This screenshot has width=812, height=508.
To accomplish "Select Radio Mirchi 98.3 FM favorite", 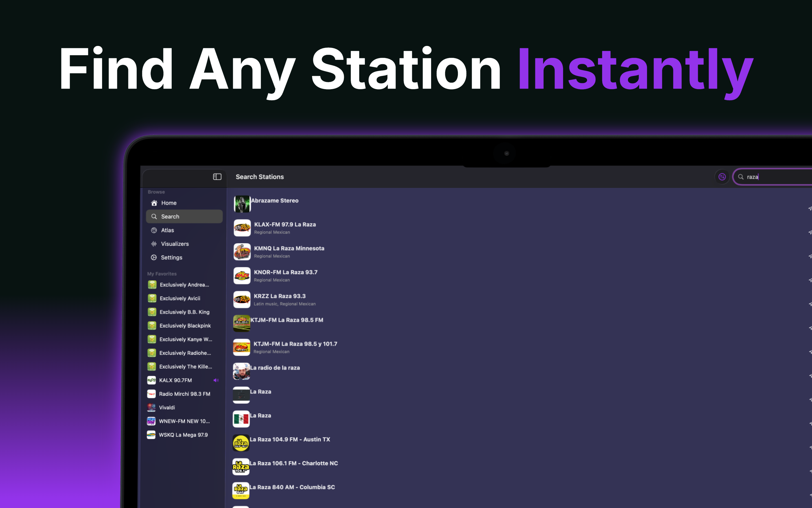I will tap(184, 394).
